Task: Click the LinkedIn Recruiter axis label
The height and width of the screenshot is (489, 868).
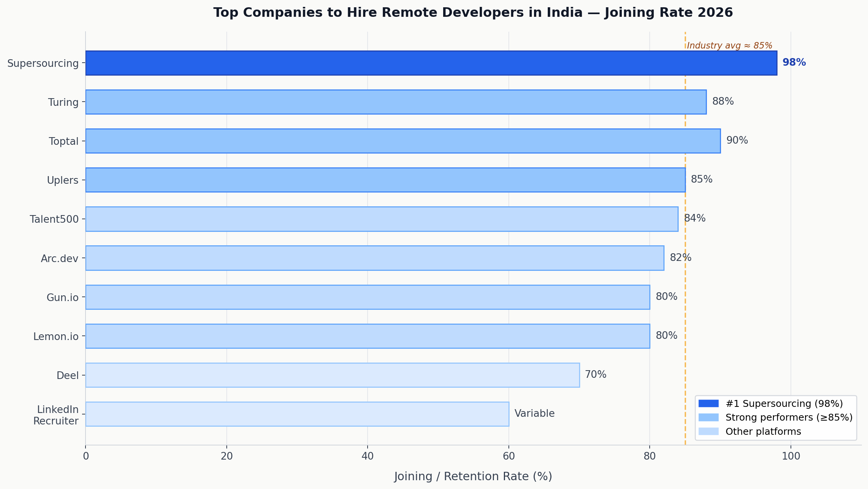Action: click(56, 415)
